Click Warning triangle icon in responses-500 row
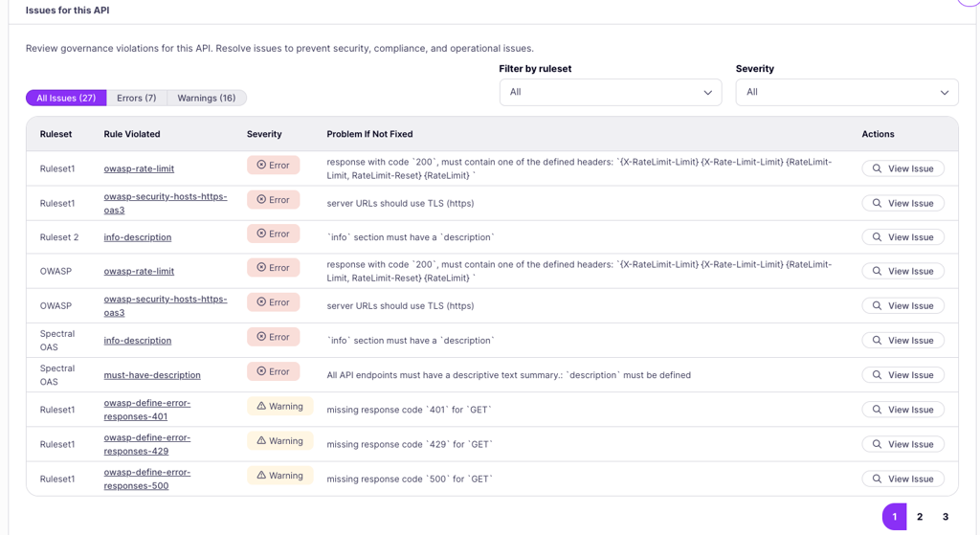The image size is (980, 535). tap(261, 475)
